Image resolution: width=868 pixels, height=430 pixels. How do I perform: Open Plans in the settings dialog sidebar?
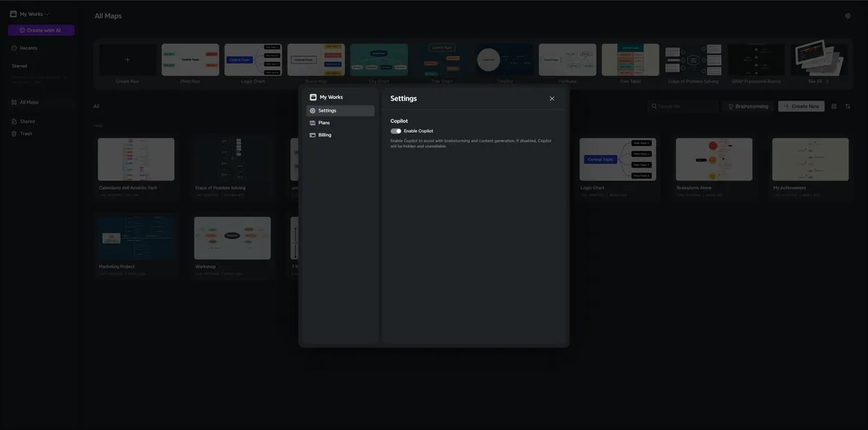340,123
